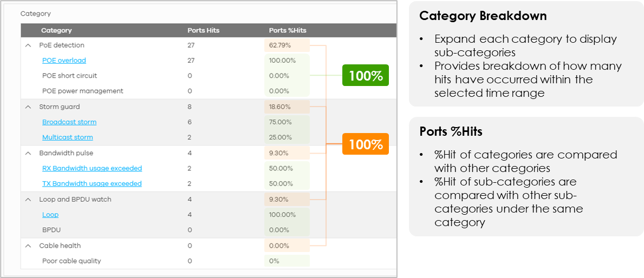Open the Loop sub-category link
This screenshot has height=278, width=644.
click(50, 215)
